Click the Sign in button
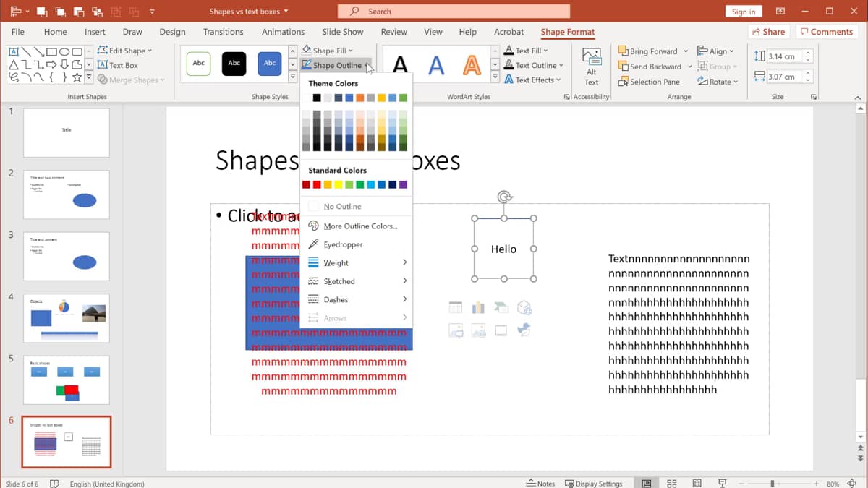 [744, 12]
